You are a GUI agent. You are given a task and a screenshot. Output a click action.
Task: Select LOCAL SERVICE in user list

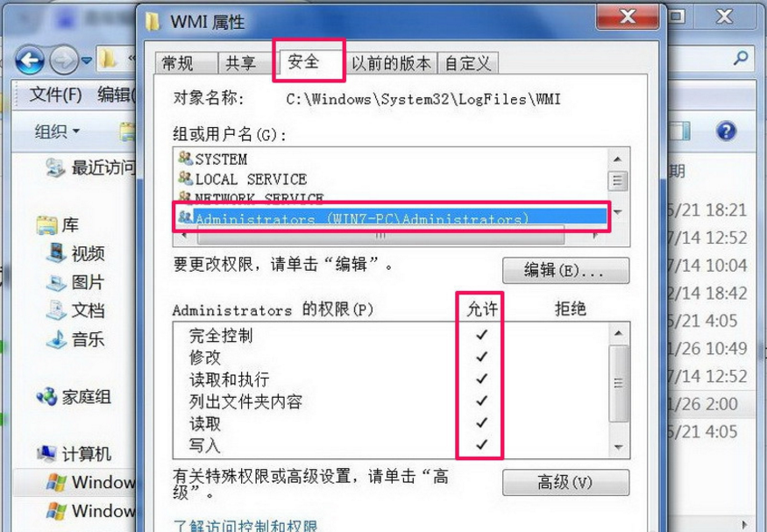point(243,179)
